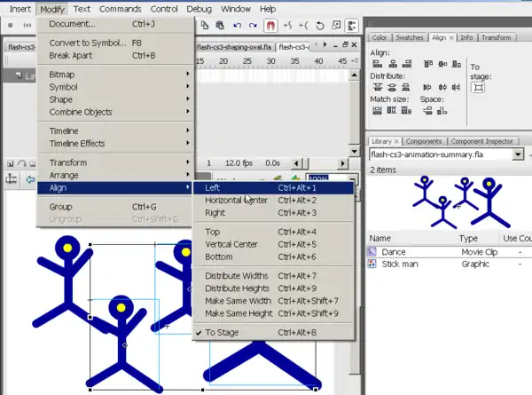Open the library document dropdown
The width and height of the screenshot is (532, 395).
(x=518, y=154)
